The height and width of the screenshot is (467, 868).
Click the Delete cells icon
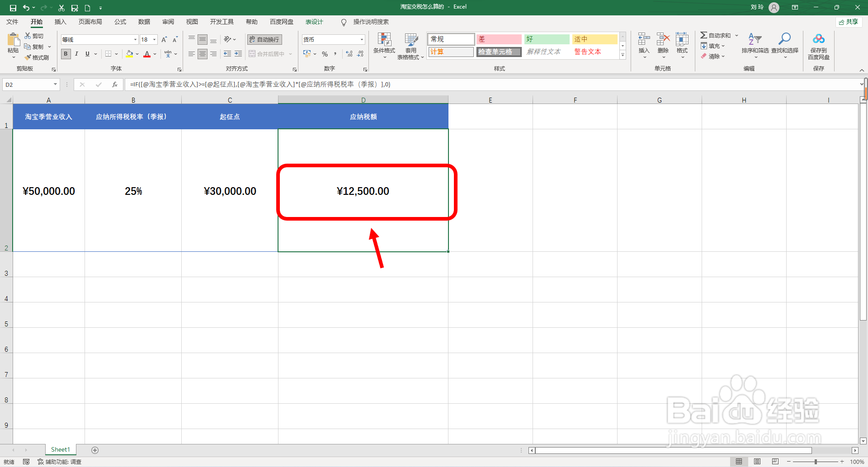(663, 39)
